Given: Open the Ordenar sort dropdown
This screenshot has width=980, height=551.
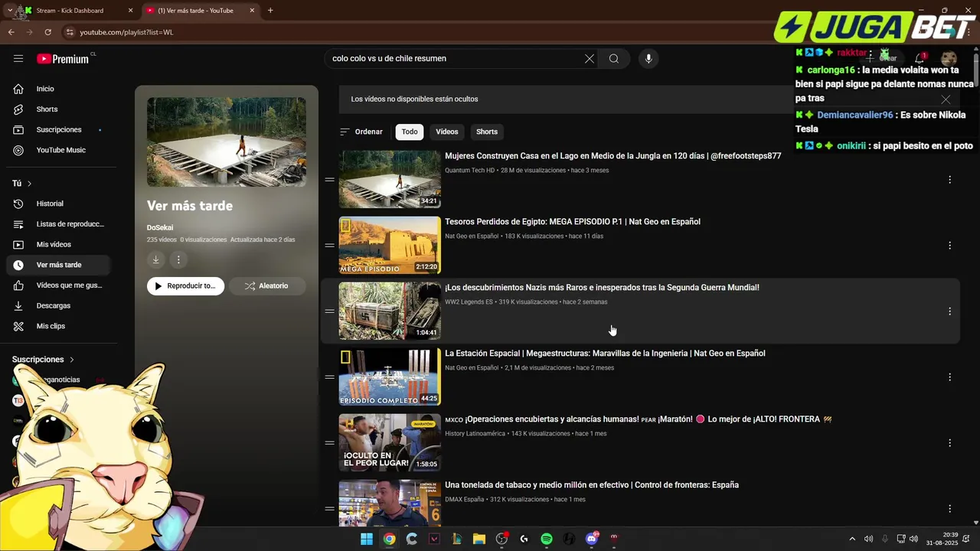Looking at the screenshot, I should tap(361, 132).
